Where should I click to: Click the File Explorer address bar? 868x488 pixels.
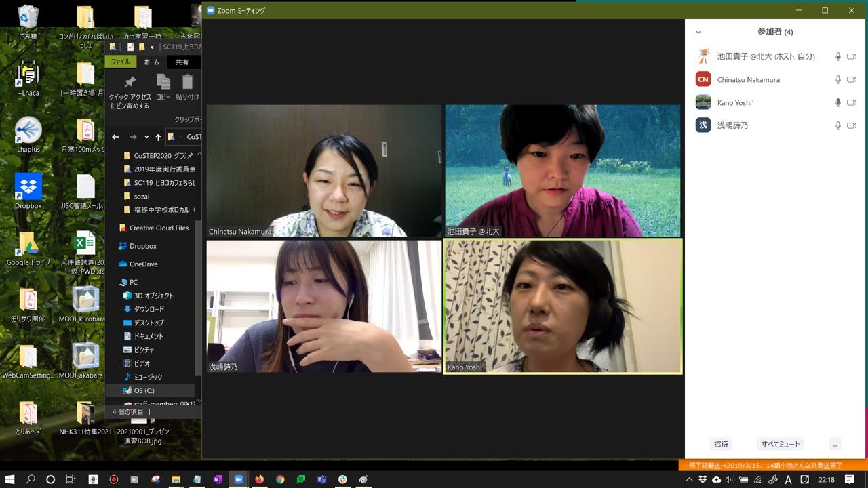184,137
